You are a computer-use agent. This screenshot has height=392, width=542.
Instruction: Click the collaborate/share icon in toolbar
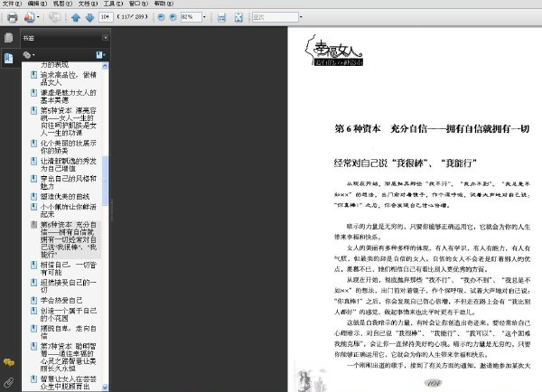point(30,17)
